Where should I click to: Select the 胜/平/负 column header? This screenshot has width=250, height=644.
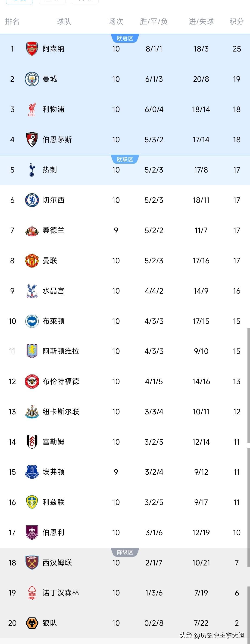pos(153,21)
